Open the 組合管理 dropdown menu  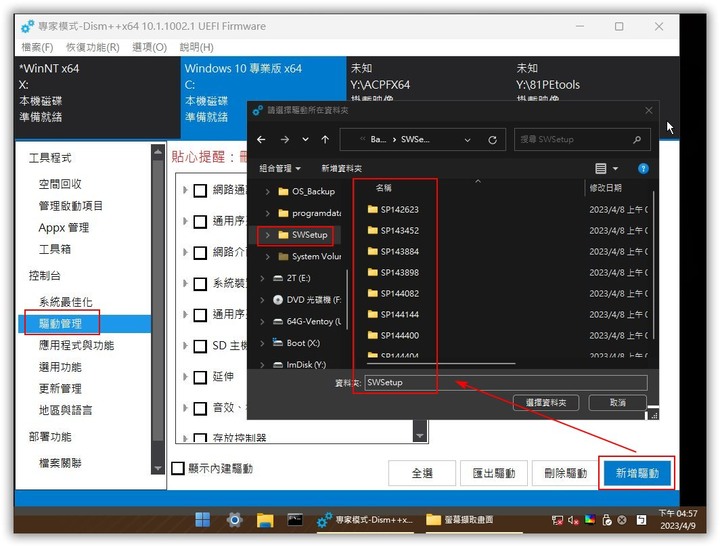280,169
